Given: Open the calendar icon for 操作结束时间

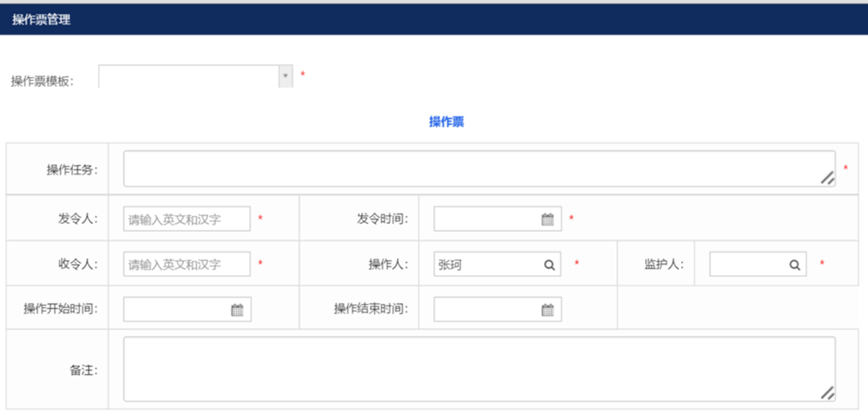Looking at the screenshot, I should coord(548,310).
